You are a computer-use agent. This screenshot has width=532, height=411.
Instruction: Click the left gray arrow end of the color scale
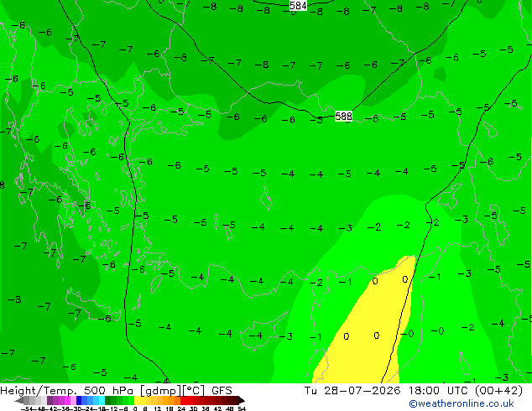(19, 400)
